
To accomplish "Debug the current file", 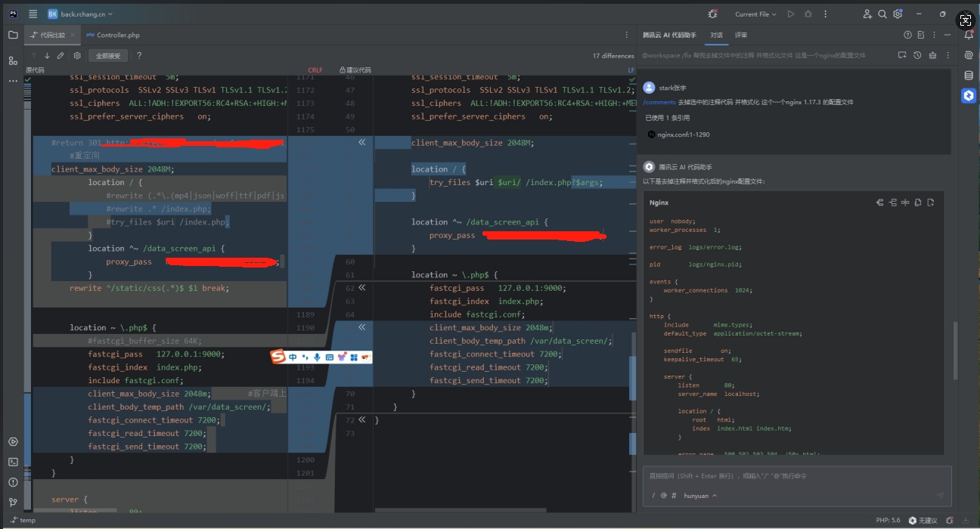I will (808, 14).
